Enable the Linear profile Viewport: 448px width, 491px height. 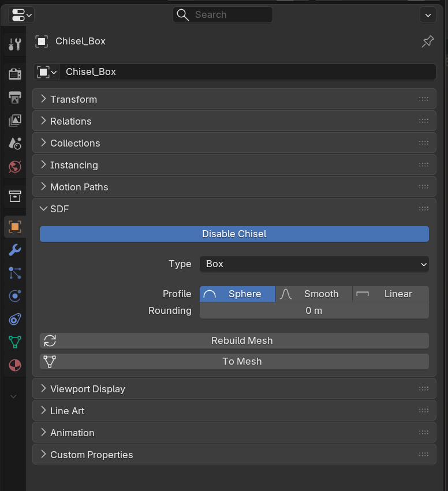pos(390,294)
